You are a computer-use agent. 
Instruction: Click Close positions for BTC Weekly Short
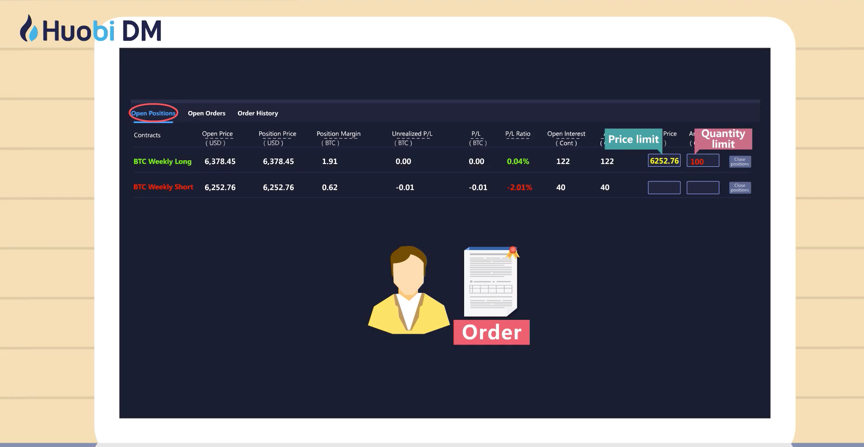(x=740, y=187)
